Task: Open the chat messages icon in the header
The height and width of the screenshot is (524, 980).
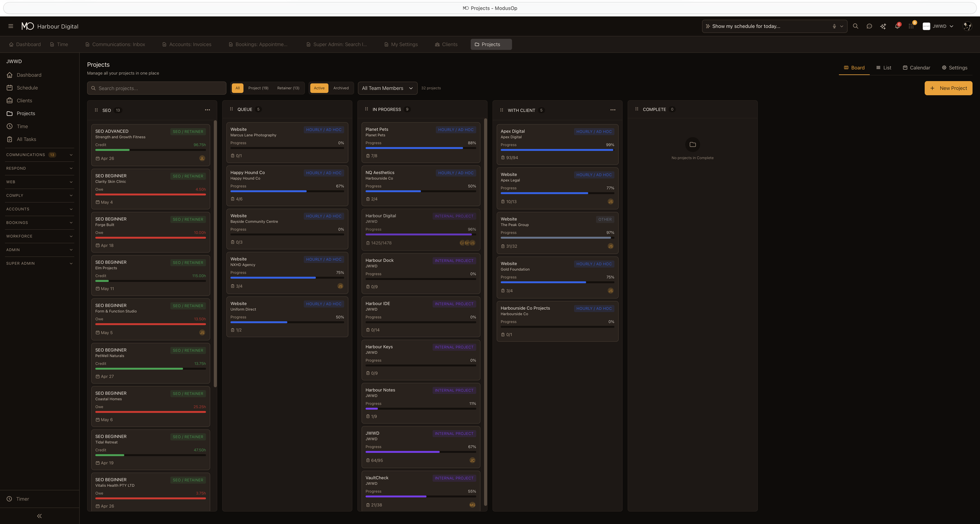Action: click(x=870, y=26)
